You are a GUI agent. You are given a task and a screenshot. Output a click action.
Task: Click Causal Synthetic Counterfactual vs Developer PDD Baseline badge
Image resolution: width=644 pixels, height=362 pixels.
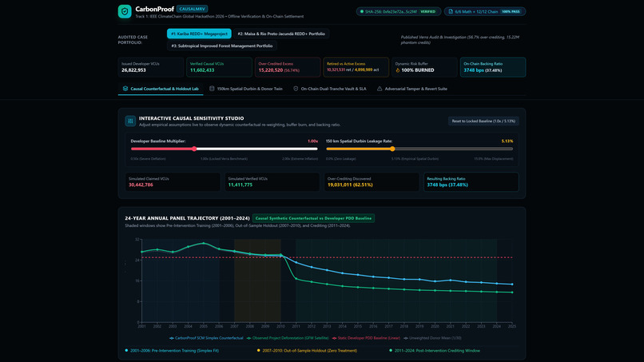pyautogui.click(x=313, y=218)
